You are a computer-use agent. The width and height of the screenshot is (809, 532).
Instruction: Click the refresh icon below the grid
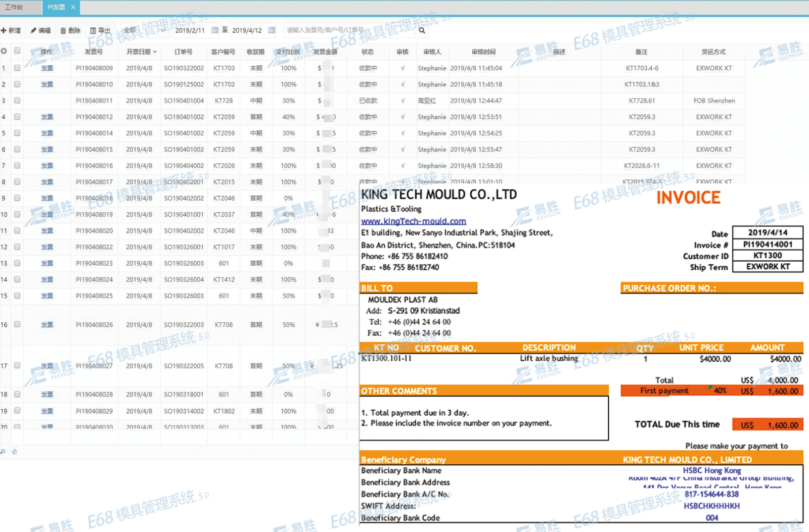(14, 452)
